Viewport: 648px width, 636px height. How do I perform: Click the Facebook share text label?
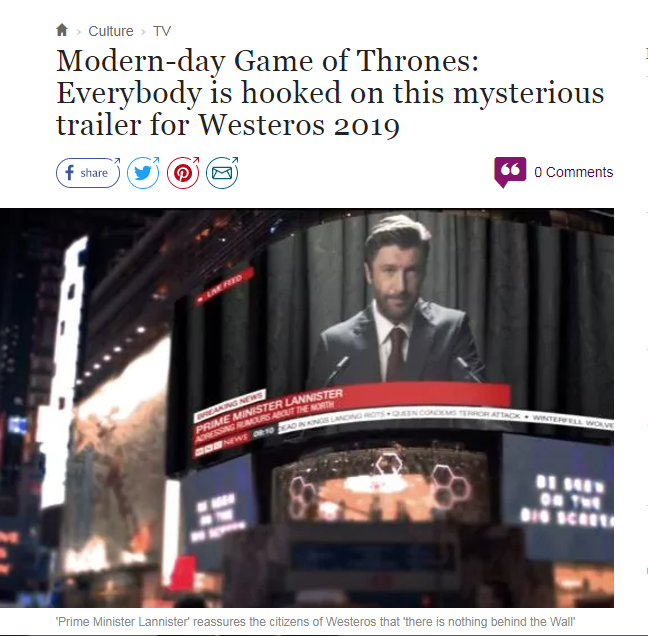94,173
